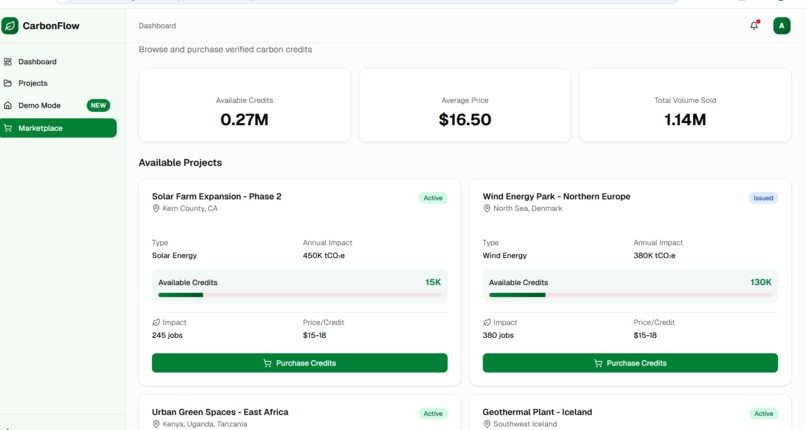Image resolution: width=806 pixels, height=430 pixels.
Task: Click the '15K' available credits value
Action: point(433,282)
